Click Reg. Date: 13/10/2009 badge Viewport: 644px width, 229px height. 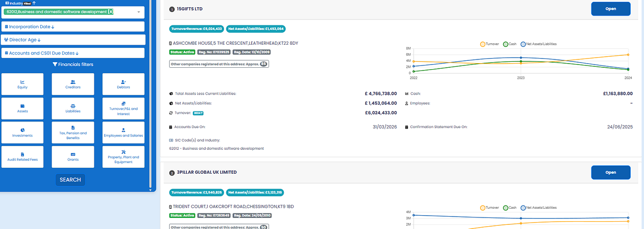coord(251,52)
